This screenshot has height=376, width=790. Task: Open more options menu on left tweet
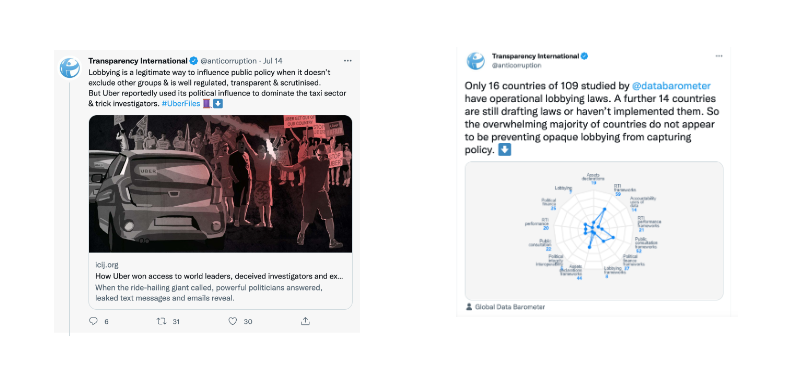pyautogui.click(x=348, y=60)
